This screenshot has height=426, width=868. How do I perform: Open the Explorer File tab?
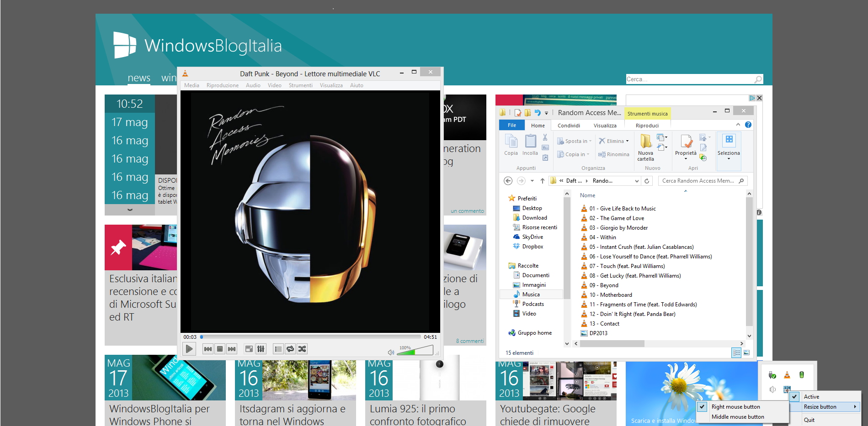[x=512, y=125]
